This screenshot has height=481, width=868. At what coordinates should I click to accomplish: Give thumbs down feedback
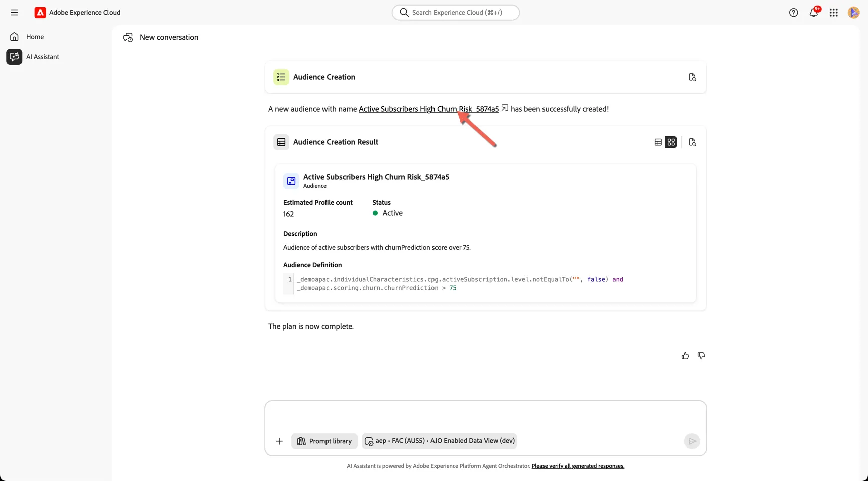(x=701, y=356)
